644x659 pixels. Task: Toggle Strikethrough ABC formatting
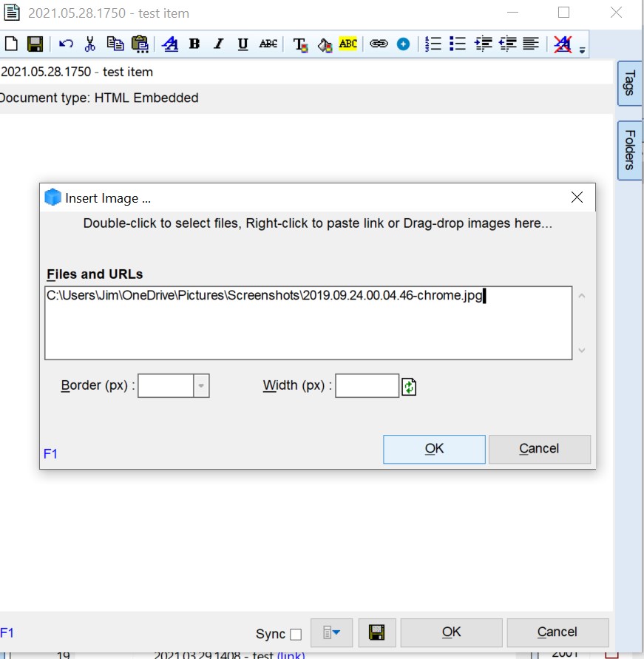(x=268, y=44)
